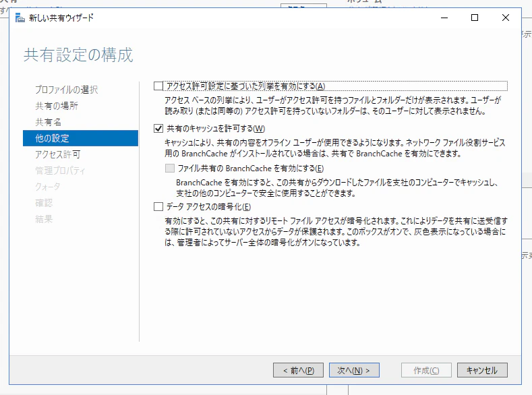Minimize the 新しい共有ウィザード window
Viewport: 532px width, 395px height.
click(444, 18)
